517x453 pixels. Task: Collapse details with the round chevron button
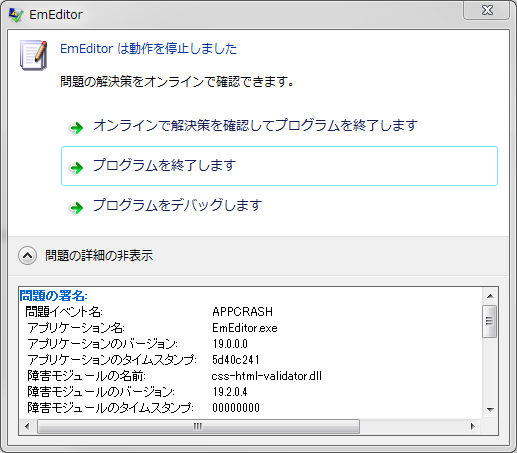(27, 256)
